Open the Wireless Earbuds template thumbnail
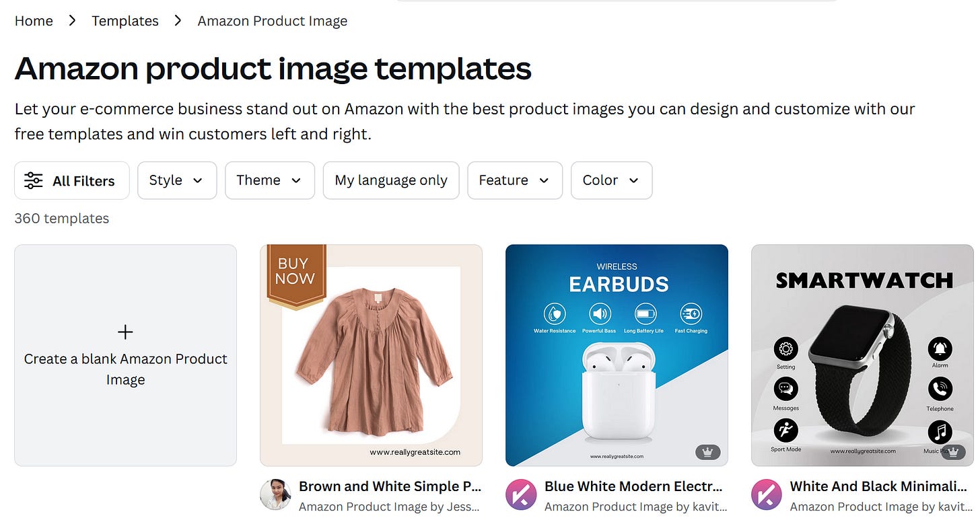The height and width of the screenshot is (520, 980). click(617, 355)
